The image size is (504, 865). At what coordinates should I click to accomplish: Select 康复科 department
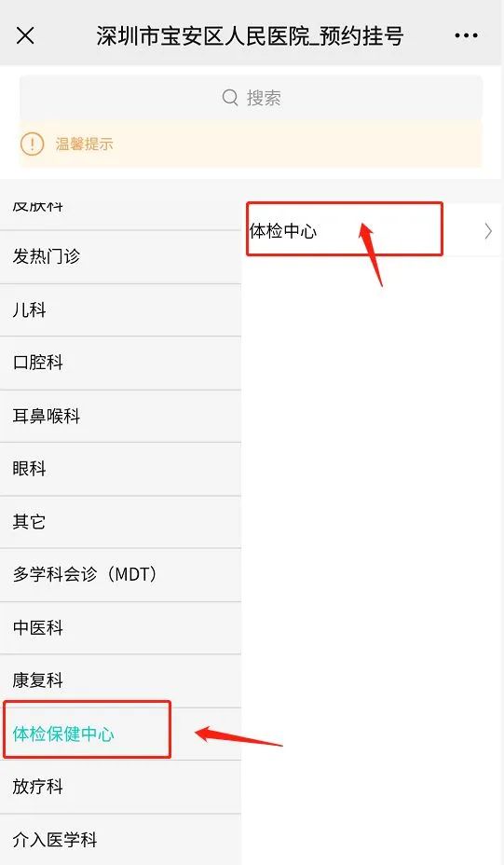(120, 680)
